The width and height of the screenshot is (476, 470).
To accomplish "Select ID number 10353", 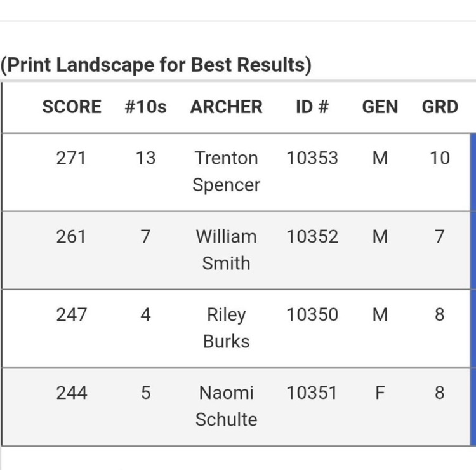I will [312, 158].
